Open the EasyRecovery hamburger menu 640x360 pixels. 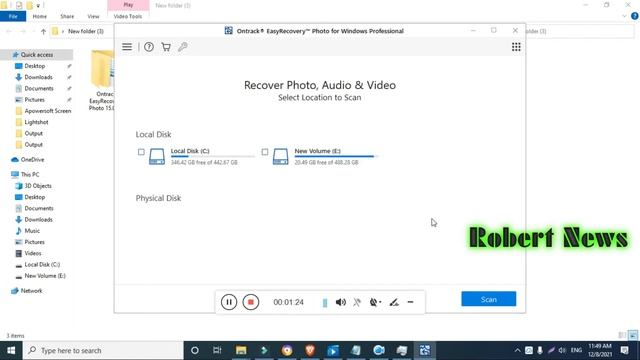127,47
